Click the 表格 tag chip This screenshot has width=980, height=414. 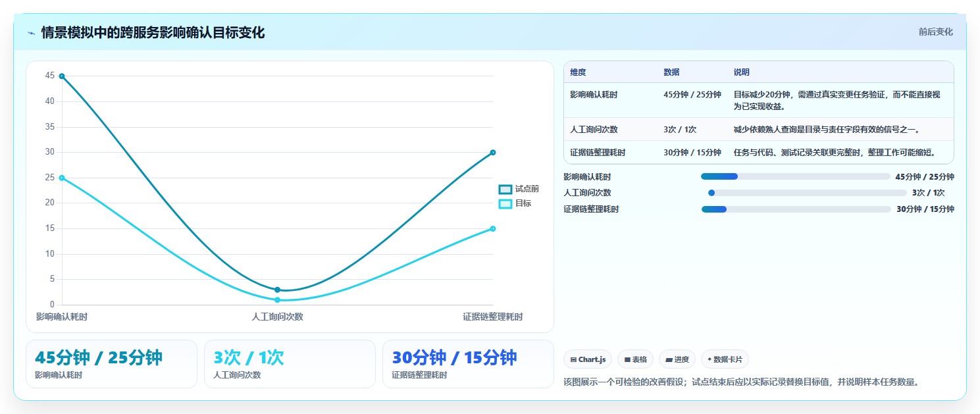(635, 359)
